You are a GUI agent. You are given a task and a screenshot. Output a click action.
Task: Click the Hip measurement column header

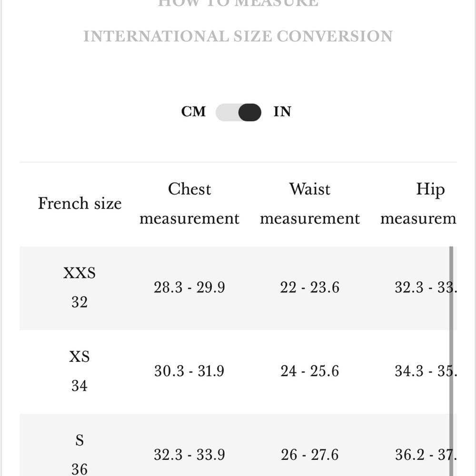point(418,204)
